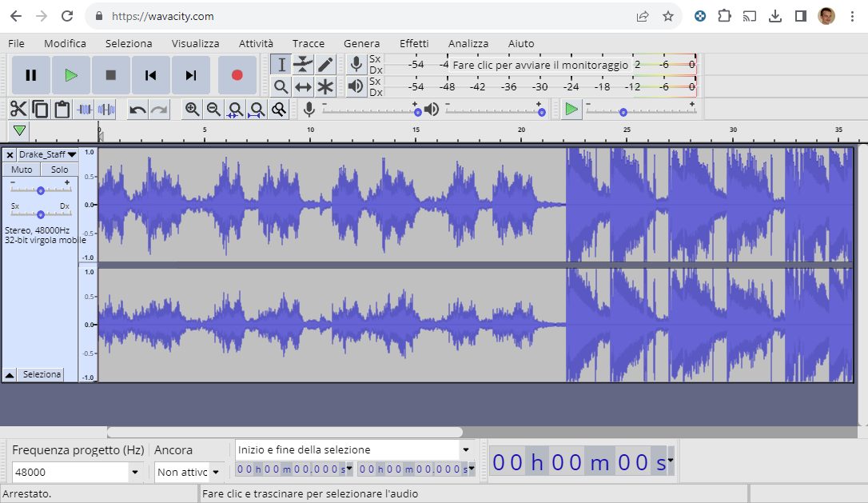Click the recording meter microphone icon
868x503 pixels.
pyautogui.click(x=356, y=64)
